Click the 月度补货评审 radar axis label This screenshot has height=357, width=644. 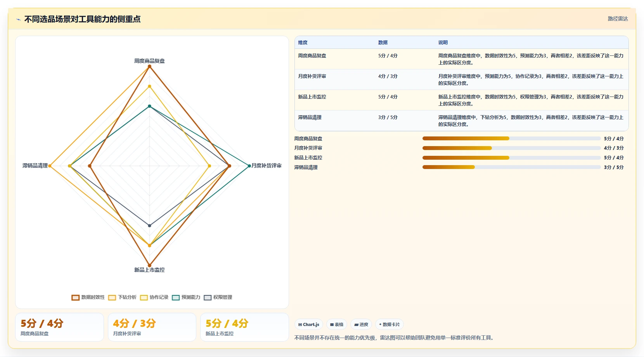(267, 166)
